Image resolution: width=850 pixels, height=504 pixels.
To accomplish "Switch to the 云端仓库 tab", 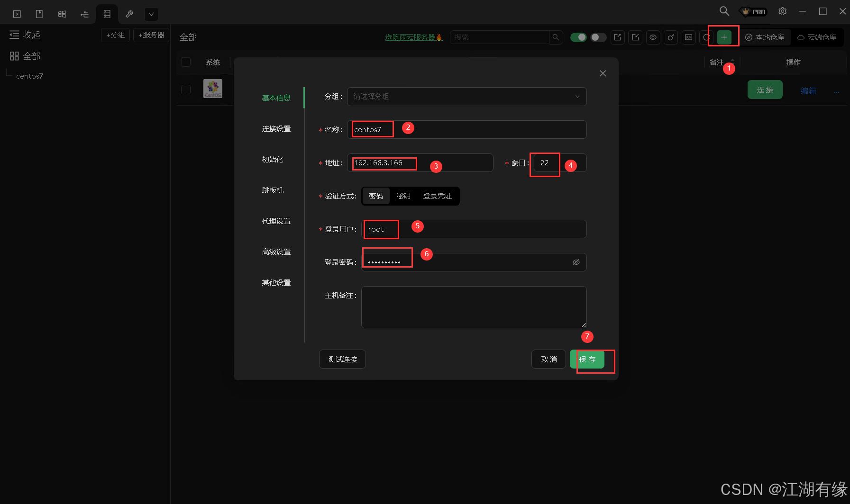I will tap(817, 37).
